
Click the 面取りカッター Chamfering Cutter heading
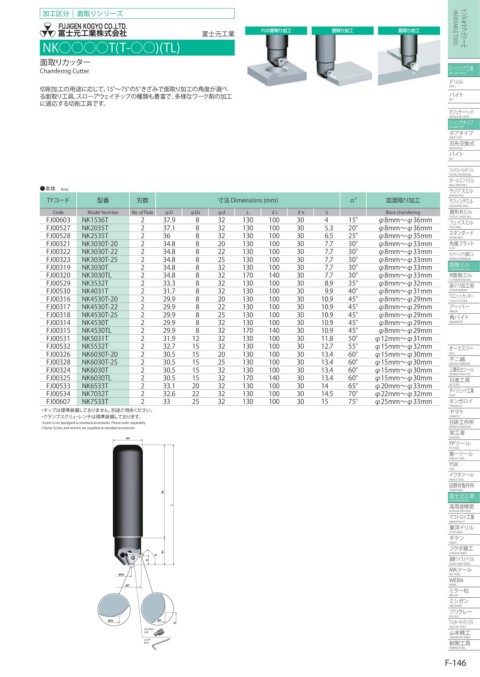pyautogui.click(x=65, y=66)
